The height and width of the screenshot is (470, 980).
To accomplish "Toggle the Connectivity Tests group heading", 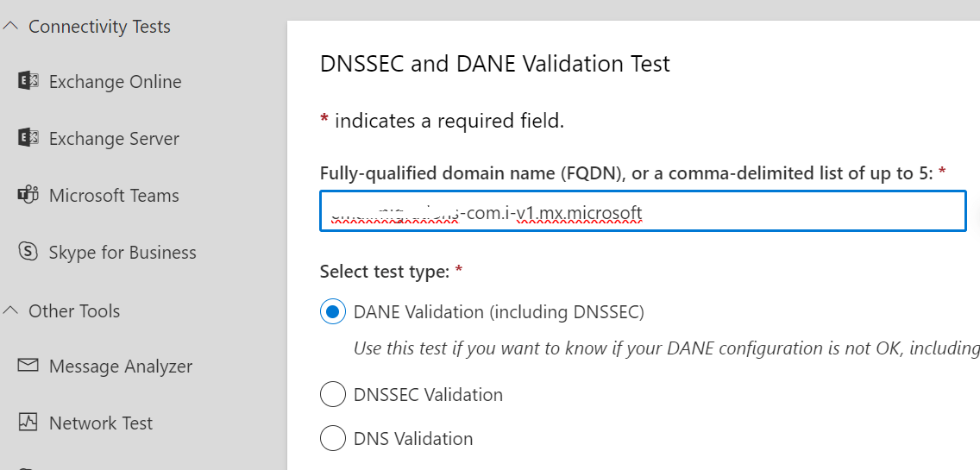I will tap(99, 26).
